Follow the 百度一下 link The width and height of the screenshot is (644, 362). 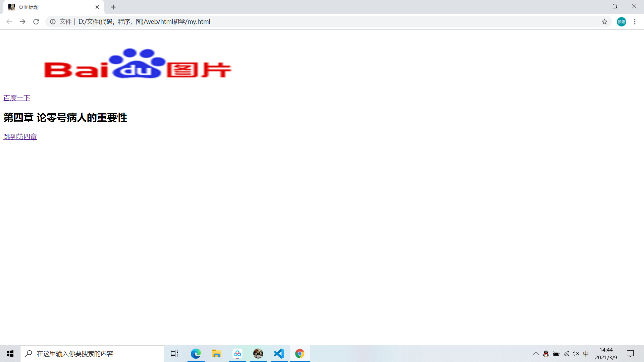(x=16, y=98)
